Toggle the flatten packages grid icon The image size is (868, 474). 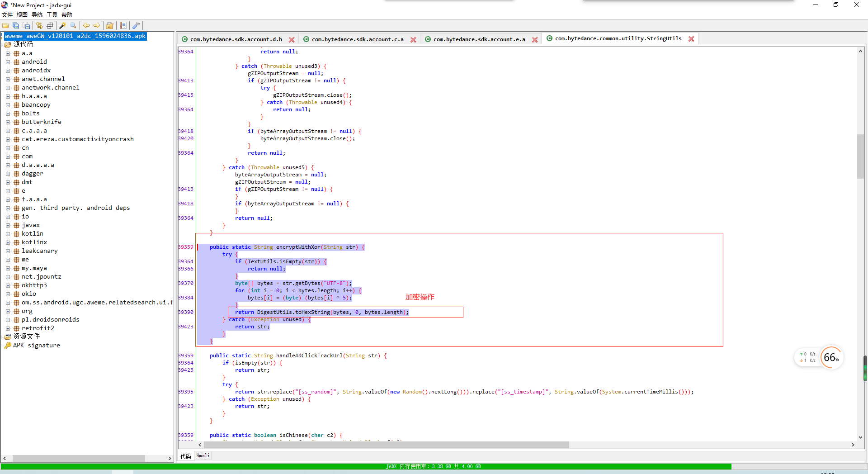point(50,26)
